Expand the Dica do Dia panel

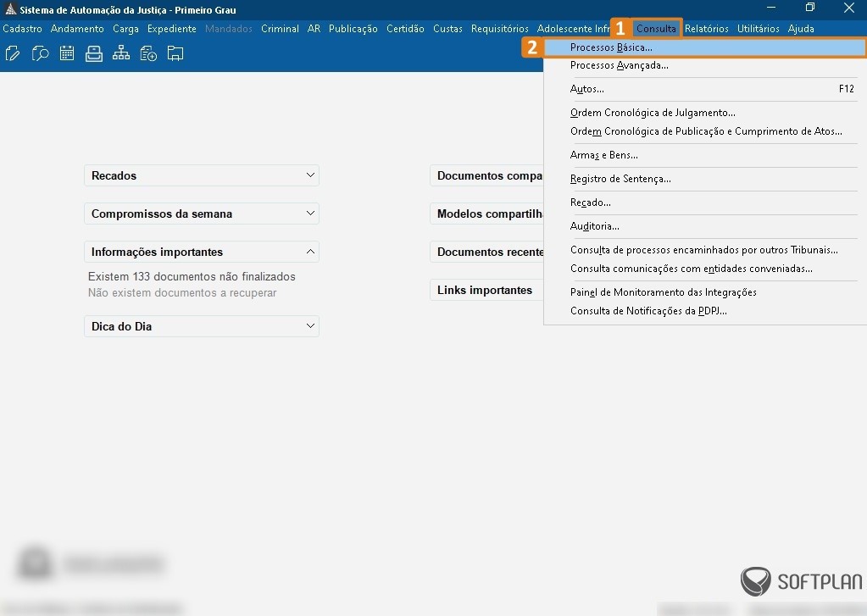tap(201, 326)
